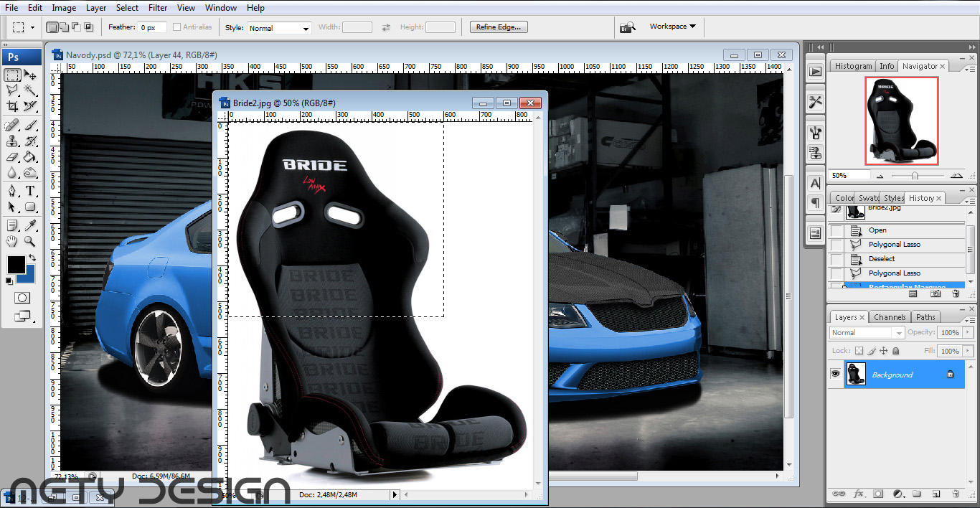Screen dimensions: 980x508
Task: Change the screen mode button
Action: (22, 316)
